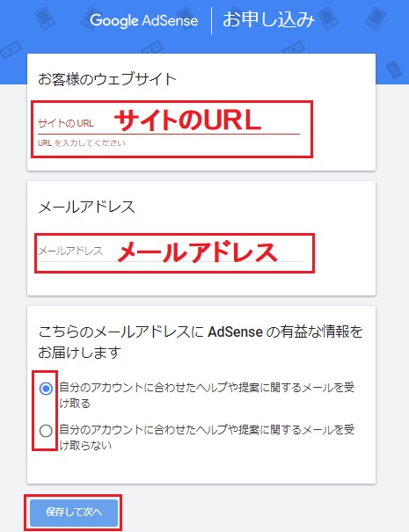Screen dimensions: 409x532
Task: Click phone icon in header top-right
Action: pyautogui.click(x=375, y=18)
